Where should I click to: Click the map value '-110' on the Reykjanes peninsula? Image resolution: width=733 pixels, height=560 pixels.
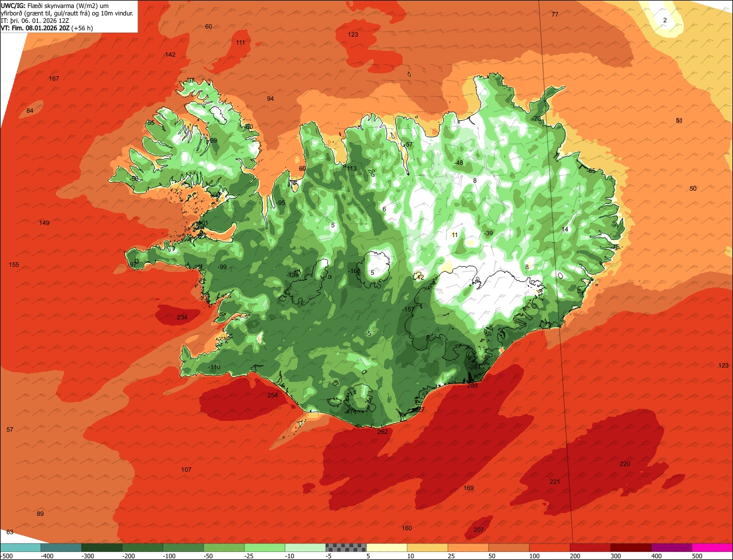coord(214,368)
